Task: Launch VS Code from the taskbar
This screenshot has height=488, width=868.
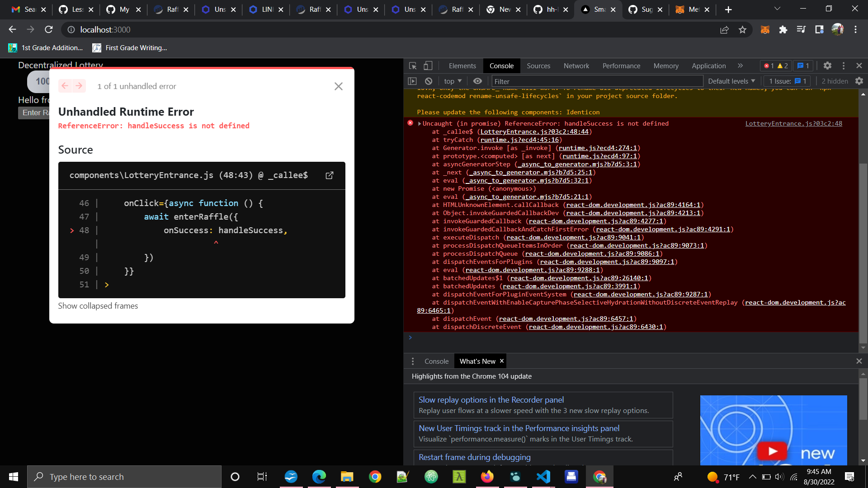Action: pos(543,476)
